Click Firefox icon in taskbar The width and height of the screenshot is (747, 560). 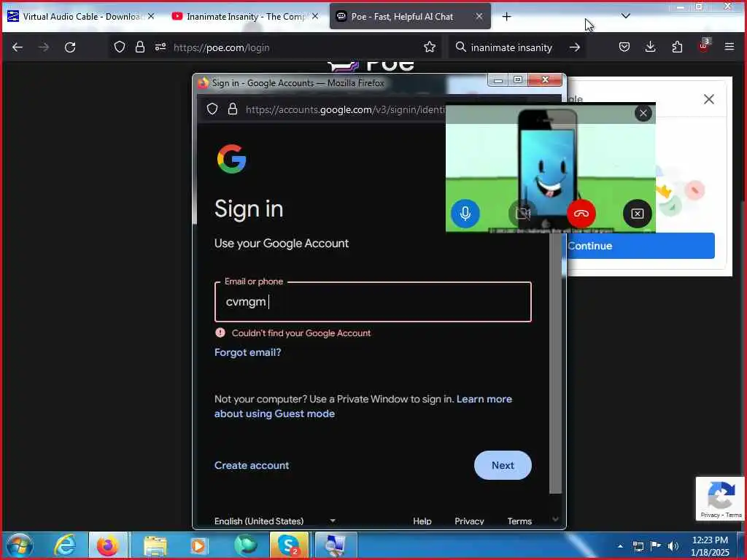pyautogui.click(x=108, y=545)
